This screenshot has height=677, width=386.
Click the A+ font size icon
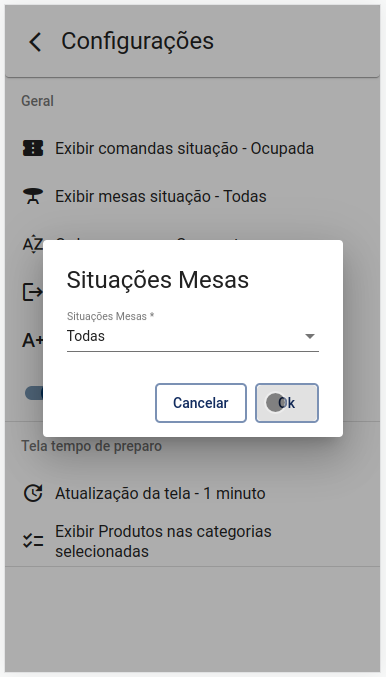[x=33, y=340]
